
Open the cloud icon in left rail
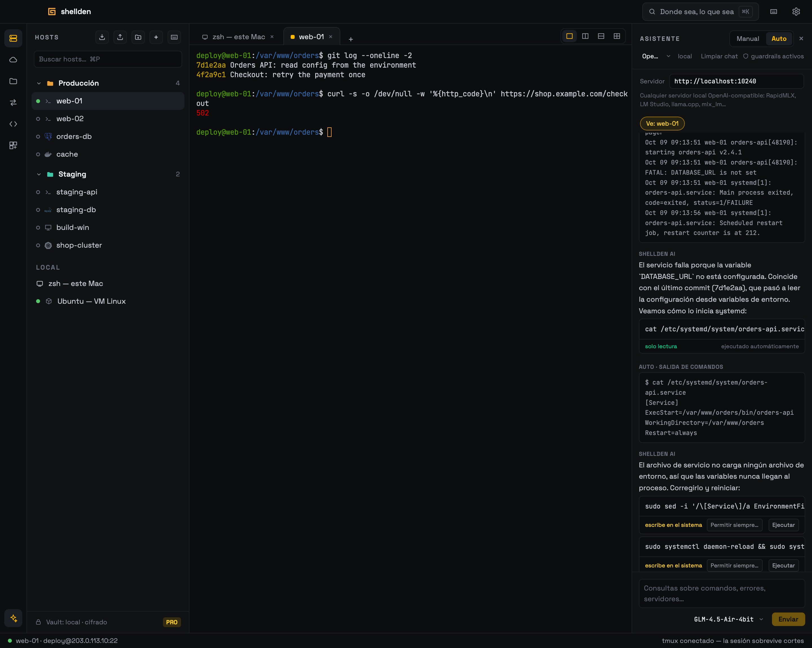pyautogui.click(x=13, y=59)
